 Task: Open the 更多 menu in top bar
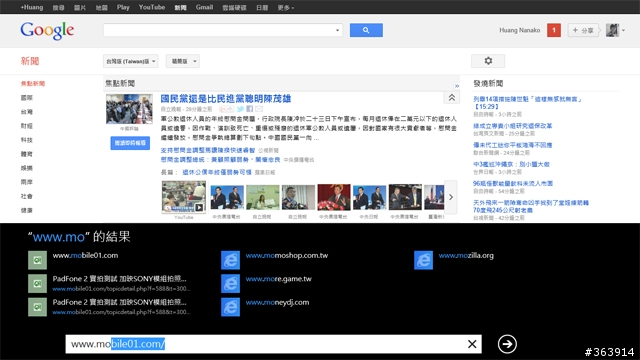pyautogui.click(x=285, y=7)
